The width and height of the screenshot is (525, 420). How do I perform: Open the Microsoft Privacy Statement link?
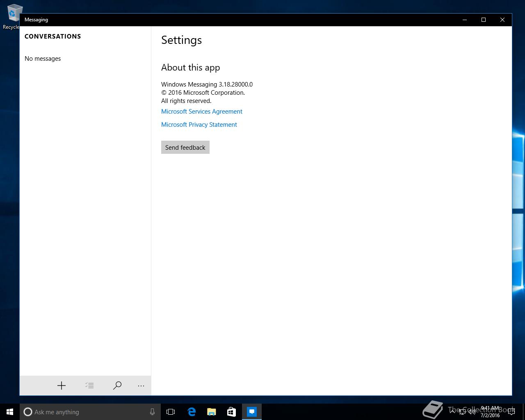coord(199,125)
